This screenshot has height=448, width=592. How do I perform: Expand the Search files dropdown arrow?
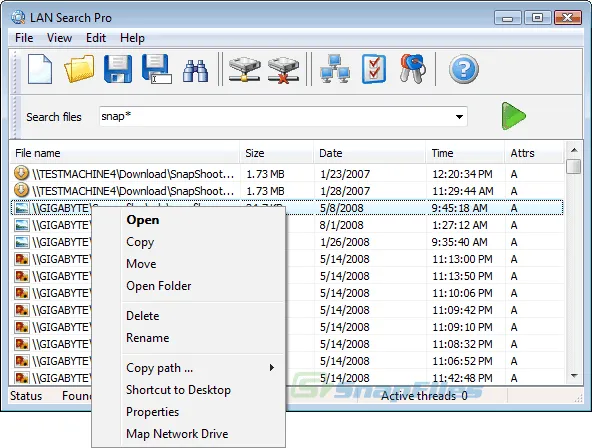459,117
